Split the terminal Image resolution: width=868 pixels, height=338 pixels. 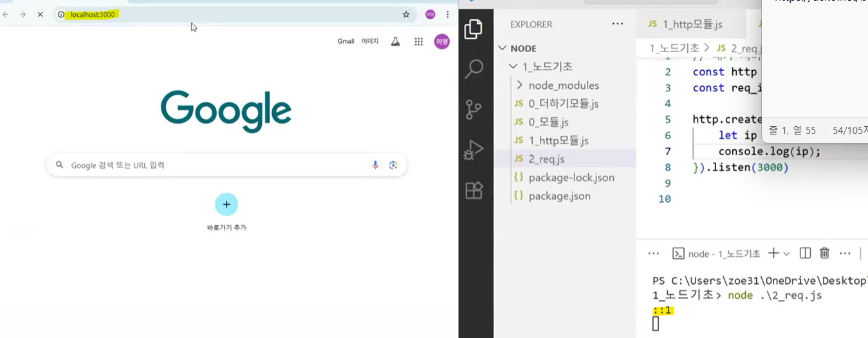[x=805, y=253]
